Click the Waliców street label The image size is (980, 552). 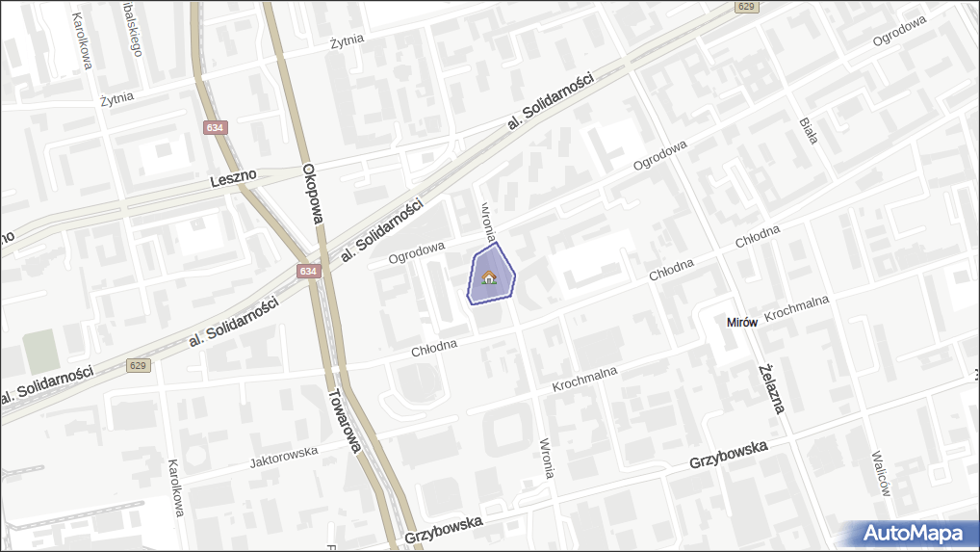(880, 473)
